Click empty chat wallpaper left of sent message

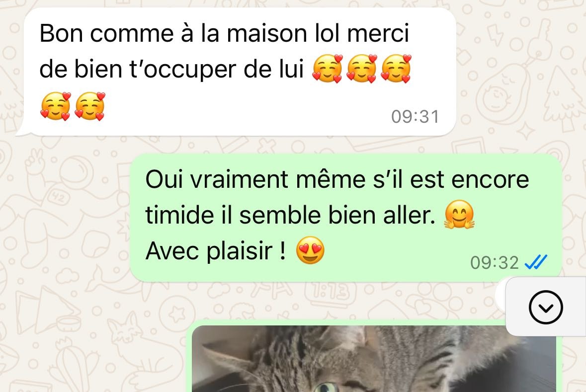point(64,217)
